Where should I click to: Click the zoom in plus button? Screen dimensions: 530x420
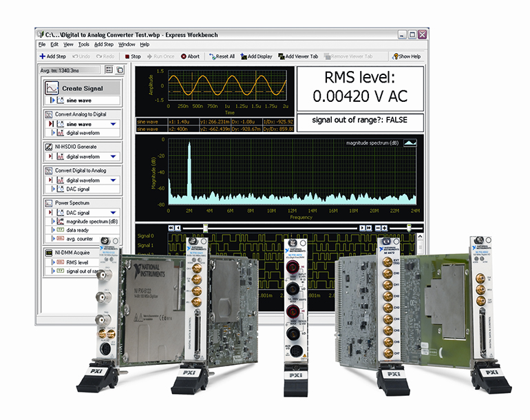click(x=384, y=228)
